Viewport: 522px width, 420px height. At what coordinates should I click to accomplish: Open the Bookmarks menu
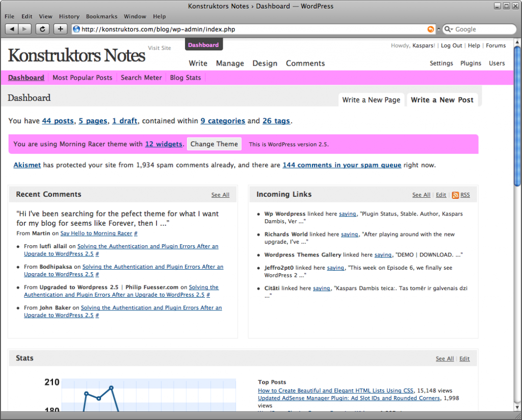click(x=100, y=16)
